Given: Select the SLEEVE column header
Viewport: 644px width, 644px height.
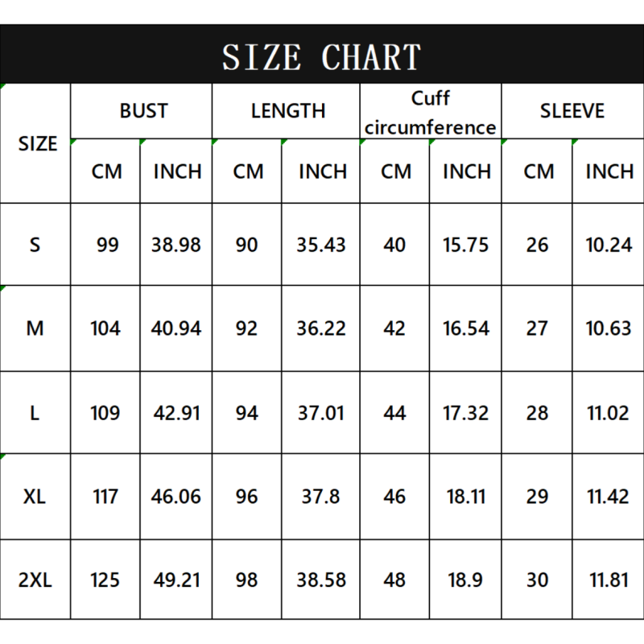Looking at the screenshot, I should coord(572,111).
